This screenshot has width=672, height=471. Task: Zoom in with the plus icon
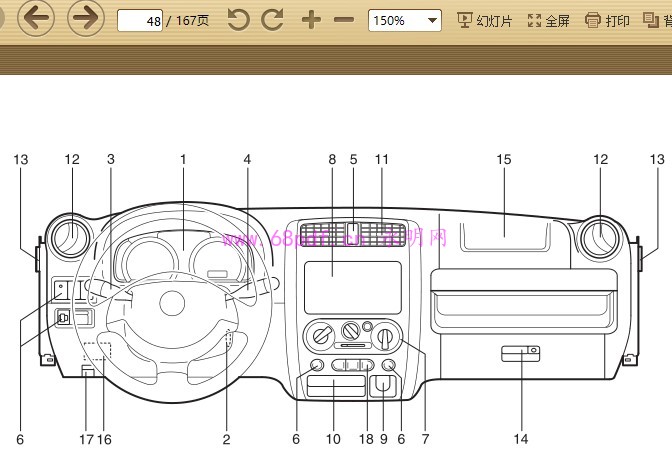pyautogui.click(x=311, y=20)
